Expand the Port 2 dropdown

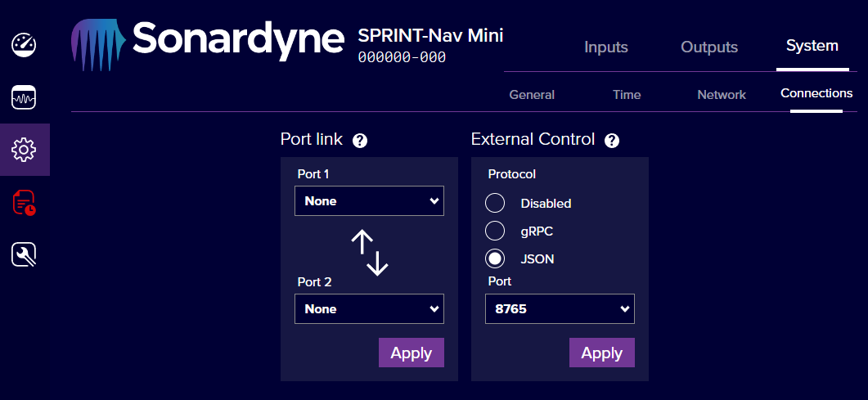(369, 309)
